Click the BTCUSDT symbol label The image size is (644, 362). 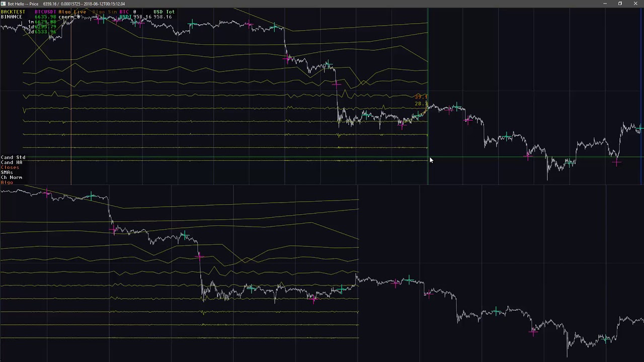click(45, 12)
